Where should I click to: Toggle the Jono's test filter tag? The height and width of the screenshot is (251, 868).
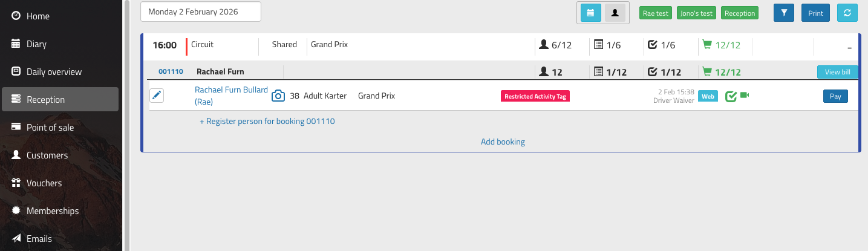(x=697, y=13)
